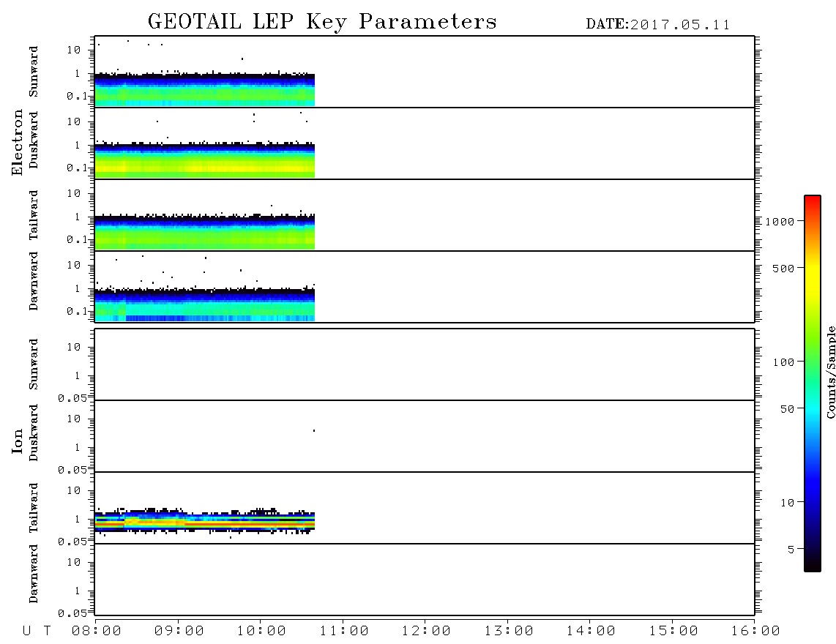The width and height of the screenshot is (836, 644).
Task: Click the GEOTAIL LEP Key Parameters title
Action: (322, 23)
